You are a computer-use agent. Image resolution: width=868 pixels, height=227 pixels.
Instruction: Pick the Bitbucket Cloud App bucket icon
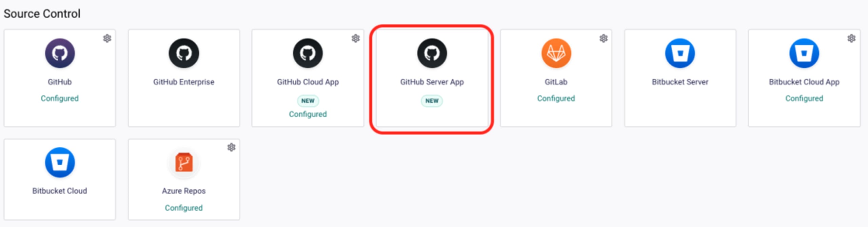(804, 53)
